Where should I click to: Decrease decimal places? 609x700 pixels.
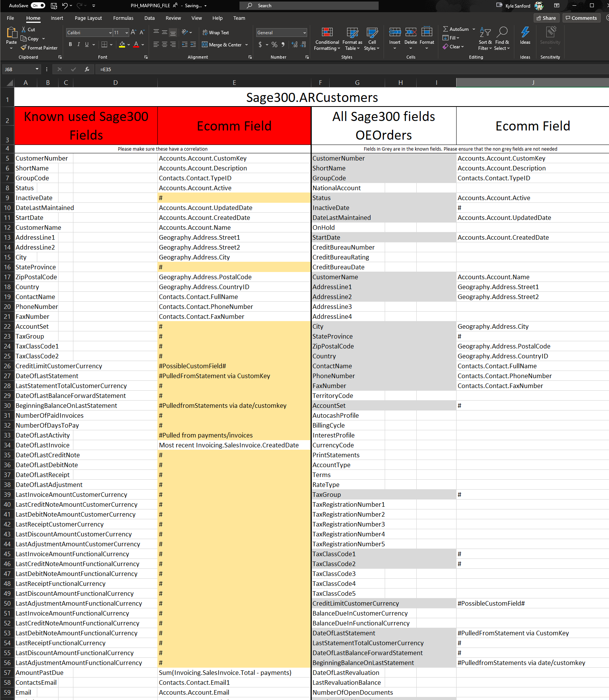point(303,45)
